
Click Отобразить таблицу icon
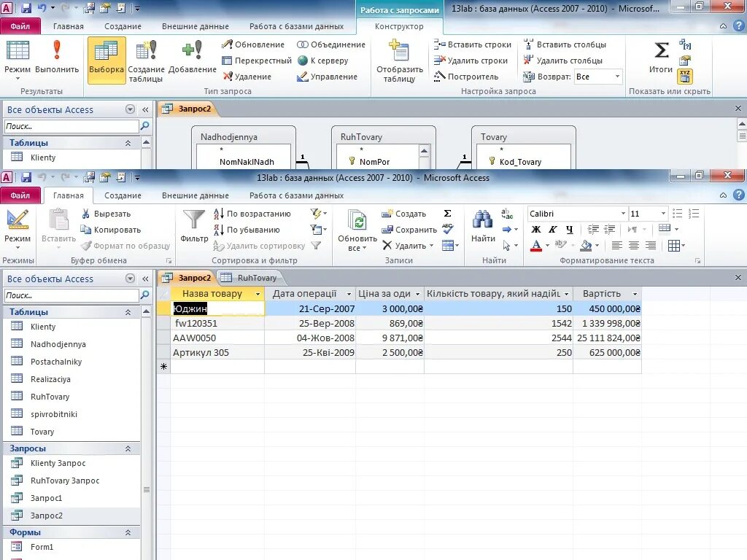(x=399, y=61)
